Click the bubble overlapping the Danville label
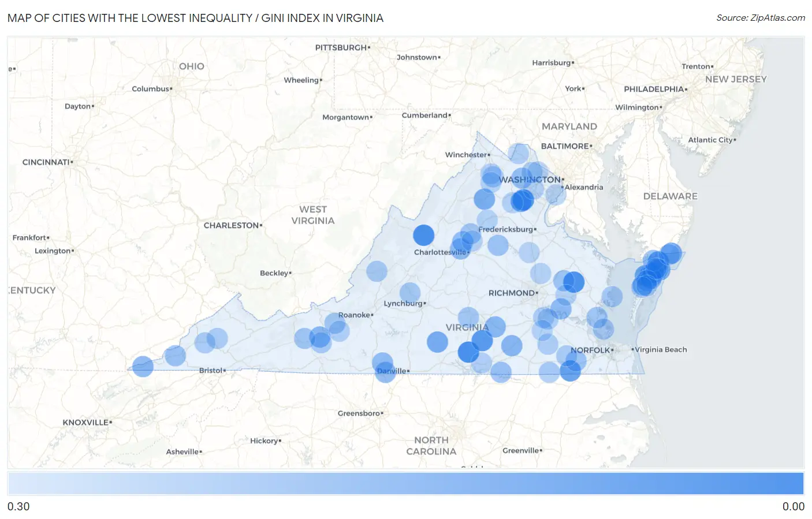 (385, 372)
